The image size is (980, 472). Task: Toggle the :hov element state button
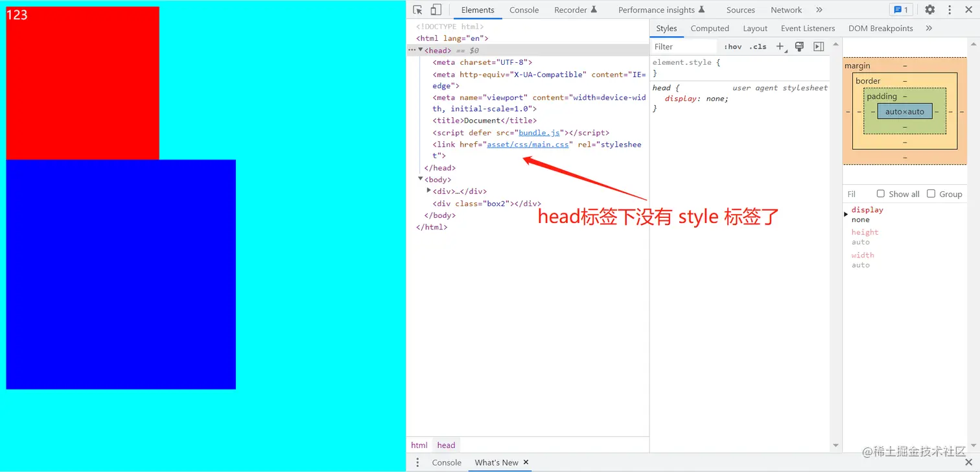[x=733, y=47]
